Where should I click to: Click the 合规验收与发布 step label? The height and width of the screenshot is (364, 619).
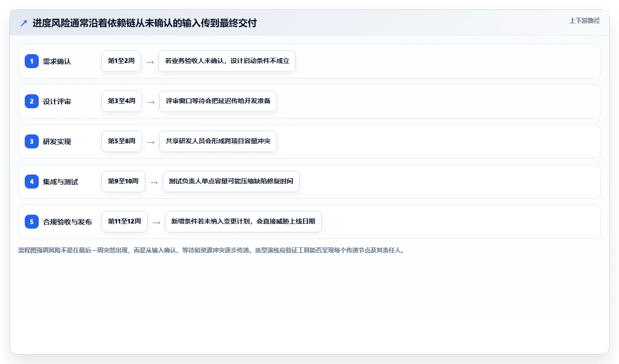[68, 222]
